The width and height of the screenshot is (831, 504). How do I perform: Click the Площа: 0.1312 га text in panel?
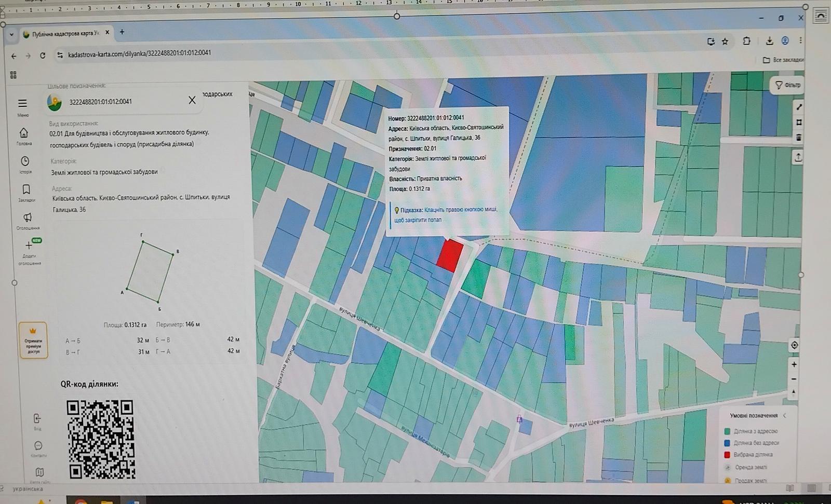coord(125,325)
